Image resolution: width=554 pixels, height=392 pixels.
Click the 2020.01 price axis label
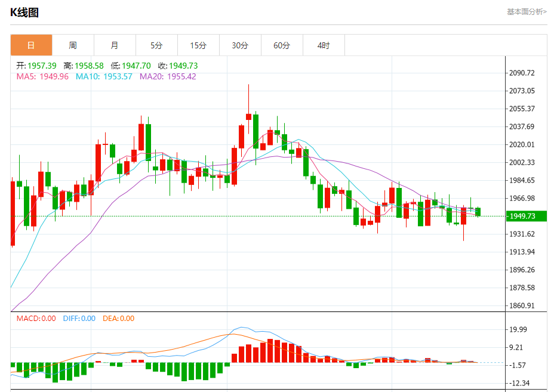[x=522, y=144]
